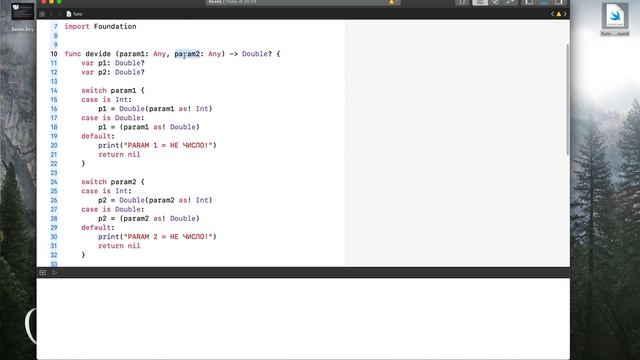Click the switch param1 statement
The image size is (640, 360).
113,90
